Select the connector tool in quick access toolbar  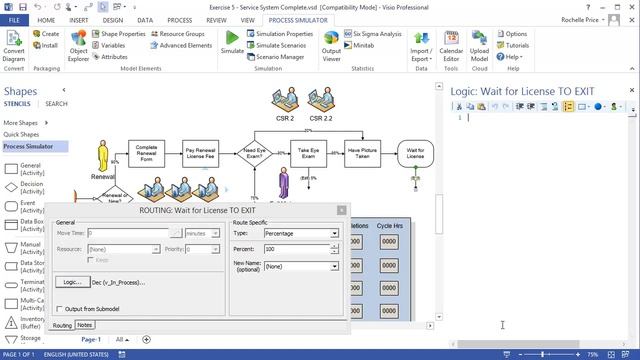point(89,7)
